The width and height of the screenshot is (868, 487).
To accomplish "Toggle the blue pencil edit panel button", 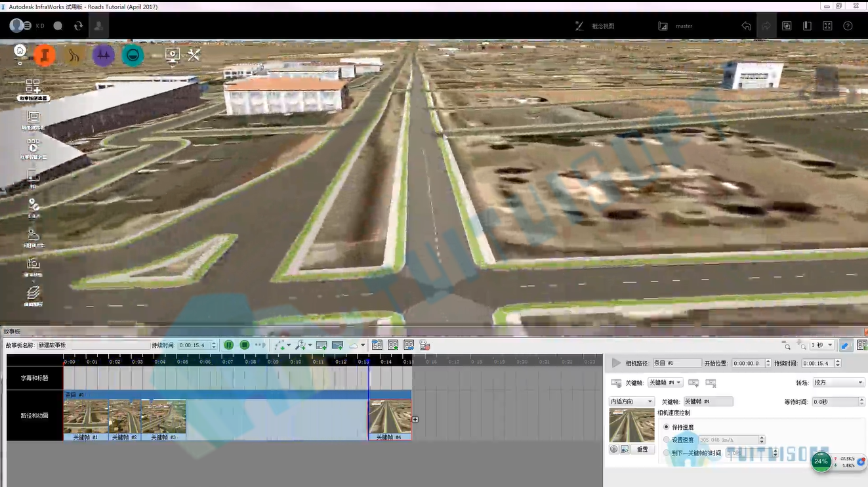I will (846, 345).
